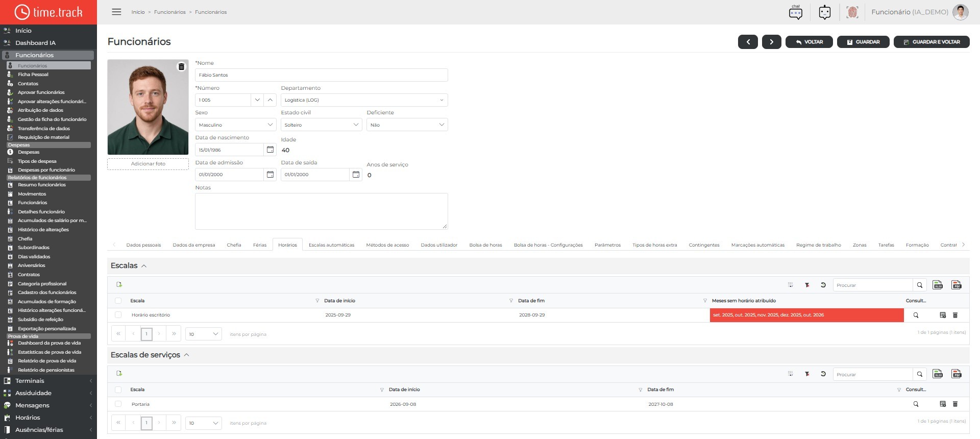The width and height of the screenshot is (980, 439).
Task: Refresh the Escalas de serviços grid
Action: (823, 374)
